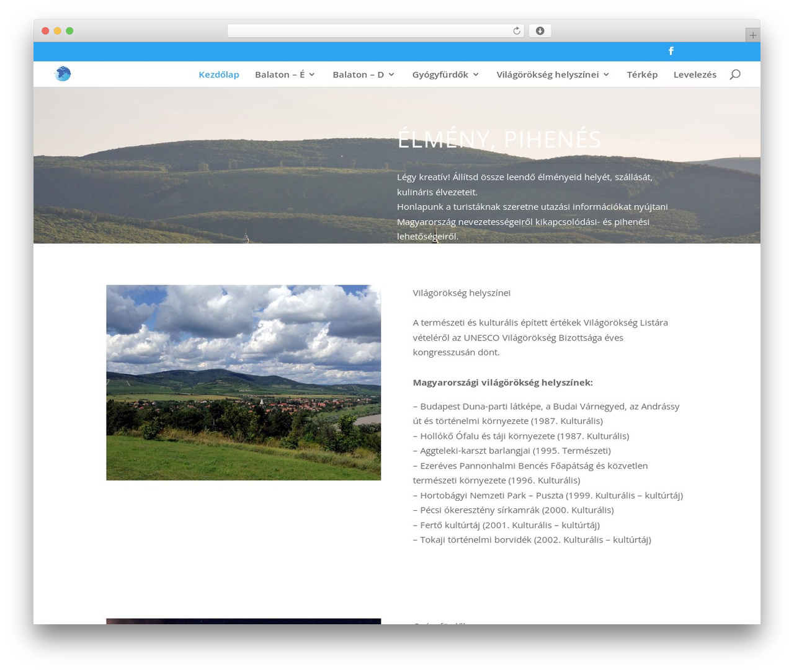
Task: Select the Fertő kultúrtáj entry
Action: coord(506,525)
